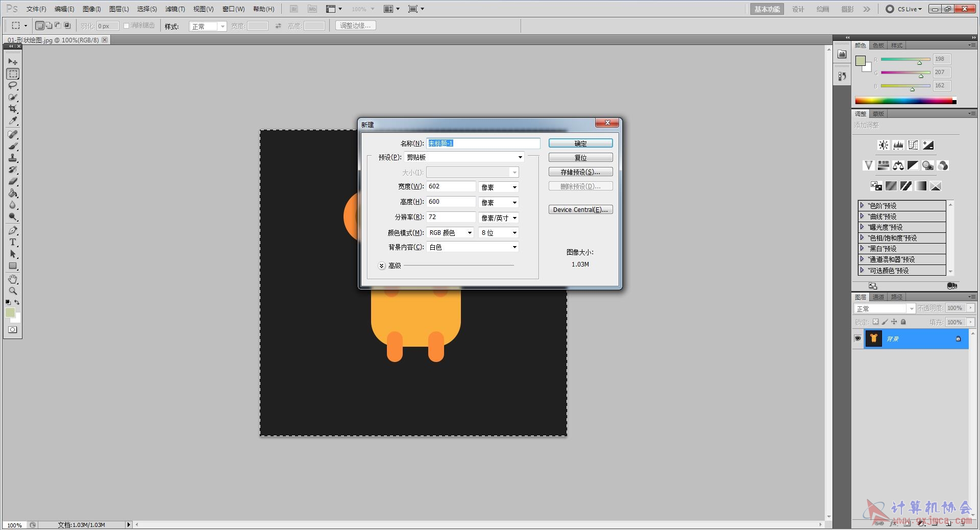Select the Eraser tool
The image size is (980, 530).
pyautogui.click(x=13, y=181)
